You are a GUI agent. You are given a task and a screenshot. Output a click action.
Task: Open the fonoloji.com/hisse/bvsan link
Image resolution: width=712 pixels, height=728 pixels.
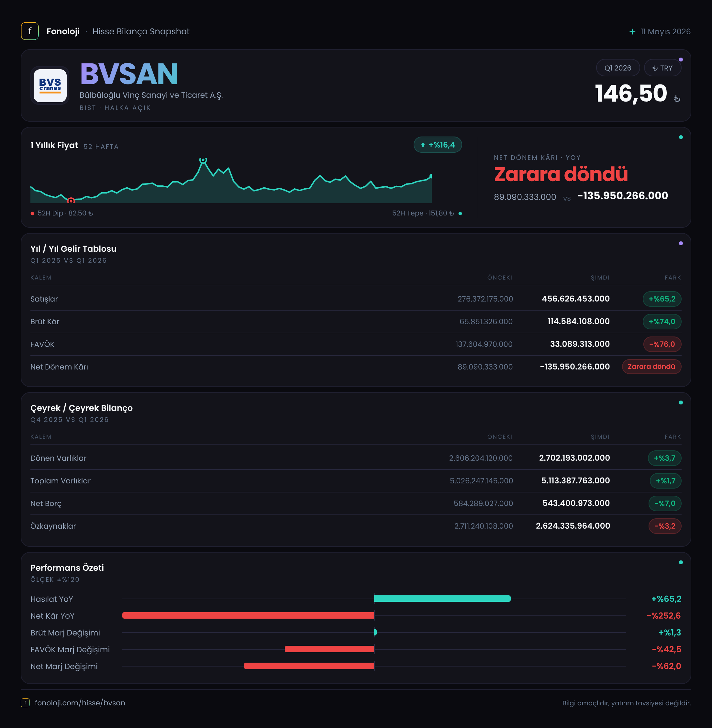point(80,702)
